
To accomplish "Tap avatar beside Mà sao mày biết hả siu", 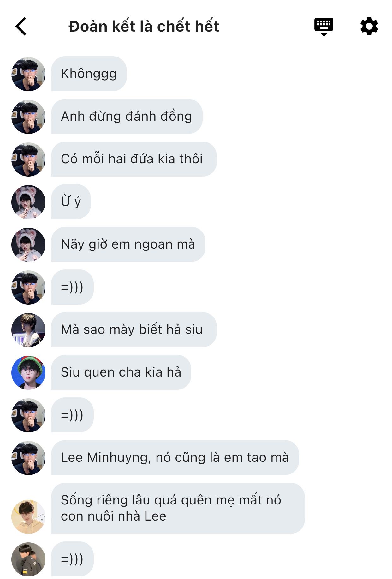I will pos(28,330).
